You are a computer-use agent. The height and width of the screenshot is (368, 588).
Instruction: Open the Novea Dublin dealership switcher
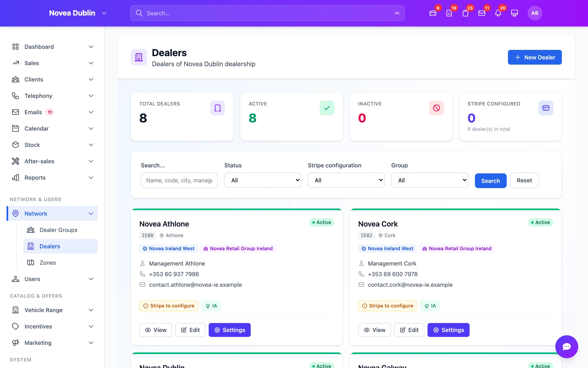78,13
